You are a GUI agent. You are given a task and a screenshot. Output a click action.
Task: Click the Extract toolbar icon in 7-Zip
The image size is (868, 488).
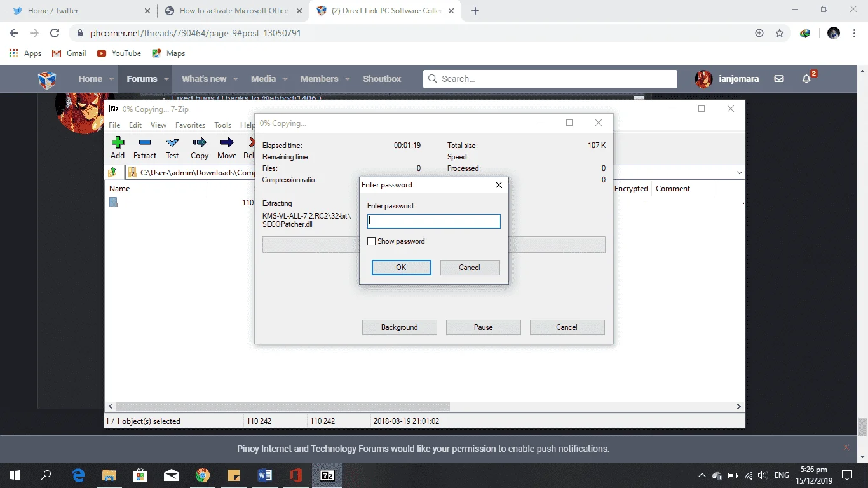coord(145,142)
